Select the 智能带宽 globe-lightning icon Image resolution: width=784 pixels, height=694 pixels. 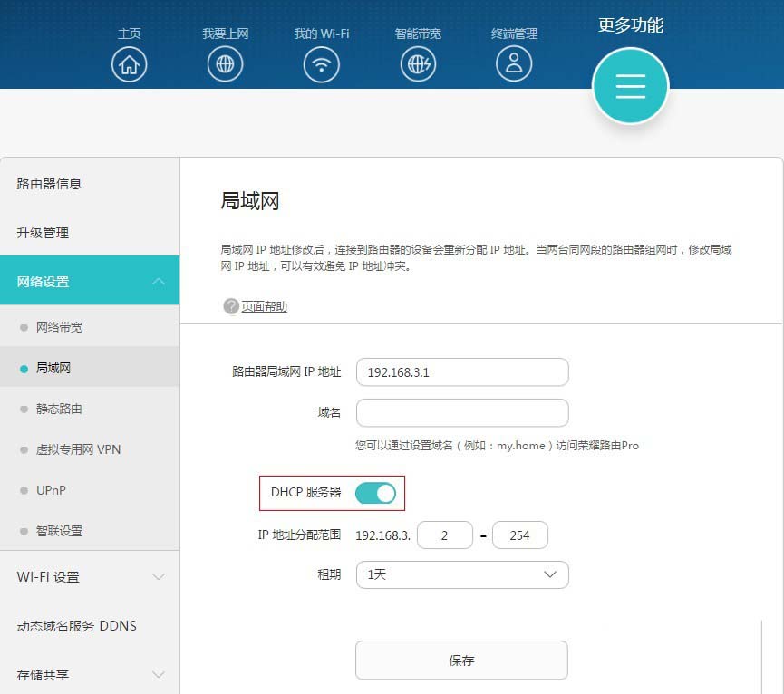click(418, 64)
